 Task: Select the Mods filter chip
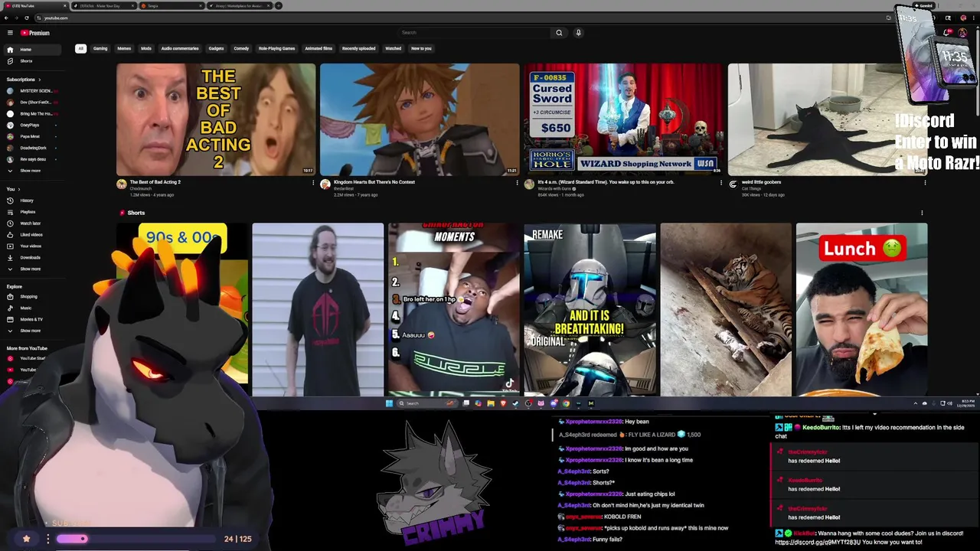146,48
